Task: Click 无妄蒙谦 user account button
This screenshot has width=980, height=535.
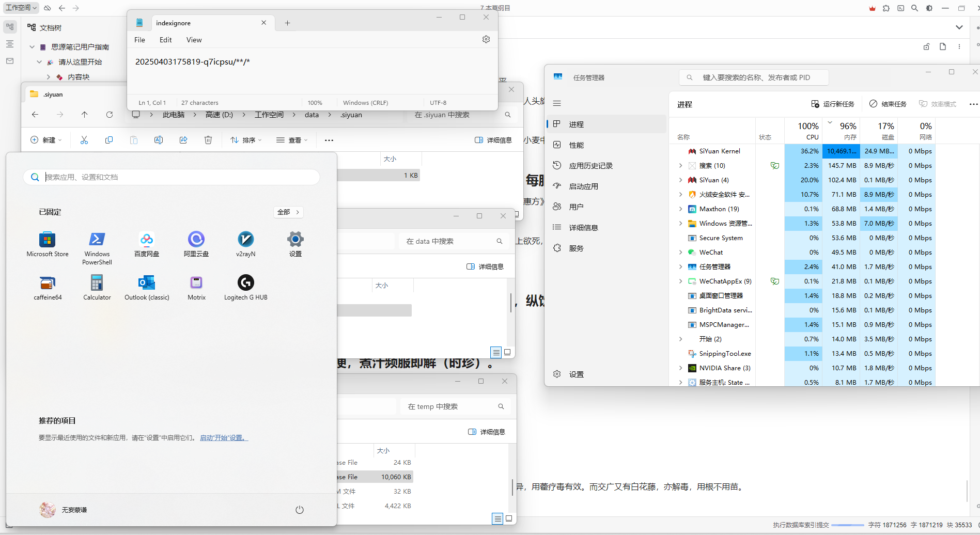Action: tap(64, 510)
